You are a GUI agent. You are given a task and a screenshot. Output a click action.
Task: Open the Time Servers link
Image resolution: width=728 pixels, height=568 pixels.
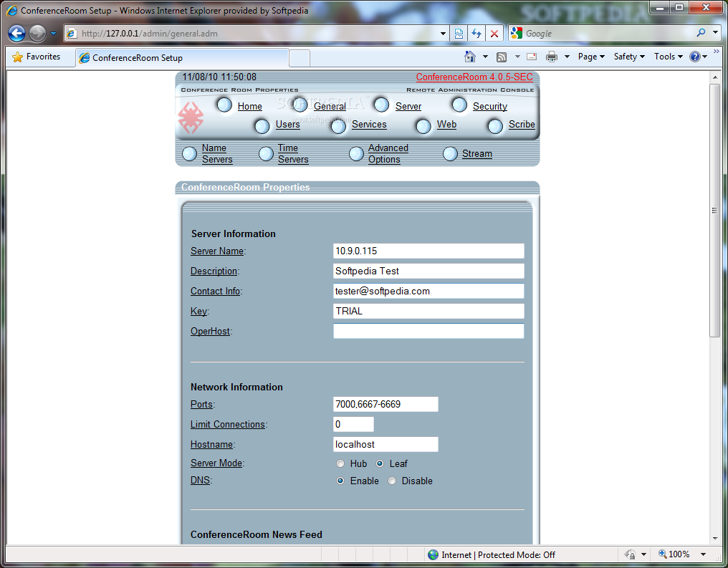click(x=293, y=153)
